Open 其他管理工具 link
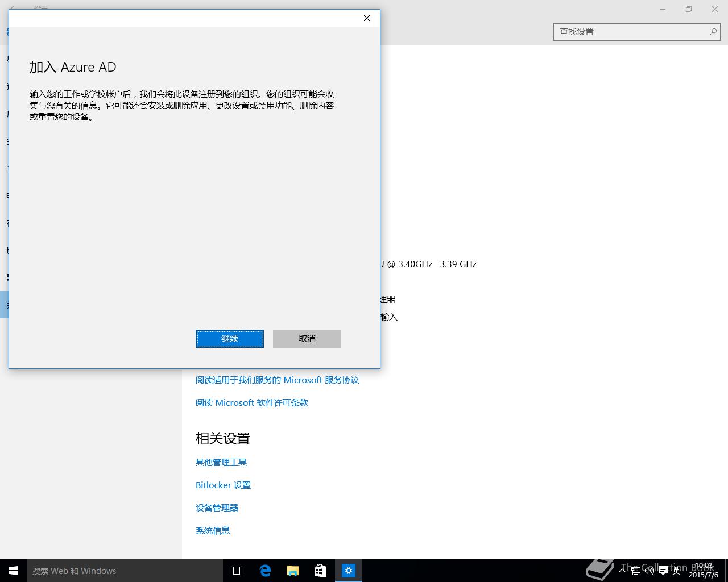 [221, 462]
